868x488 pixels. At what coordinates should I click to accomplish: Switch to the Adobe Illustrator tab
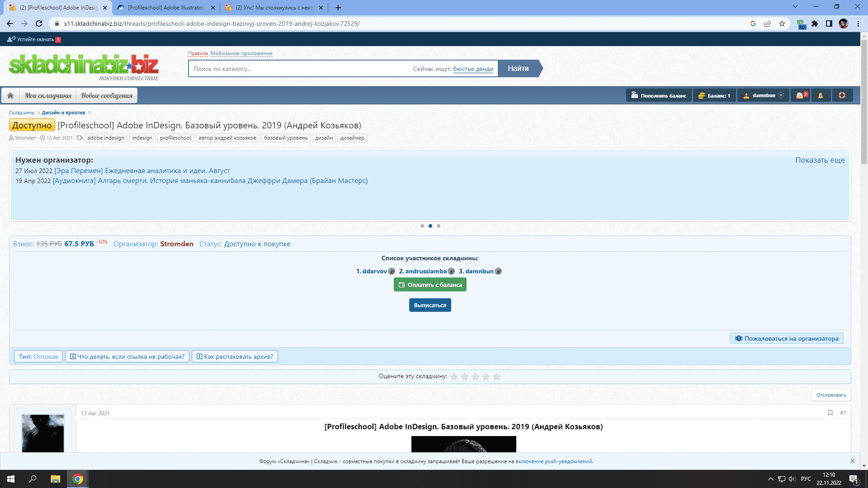[x=165, y=8]
